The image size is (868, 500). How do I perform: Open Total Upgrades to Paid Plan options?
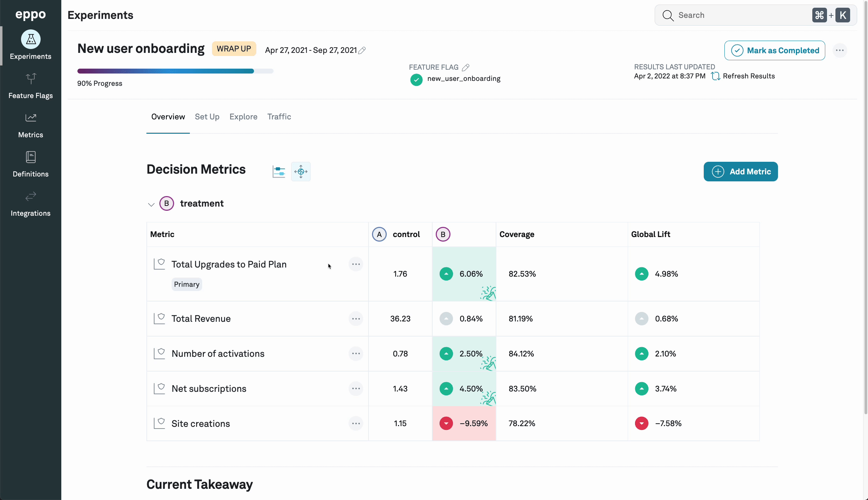click(356, 264)
